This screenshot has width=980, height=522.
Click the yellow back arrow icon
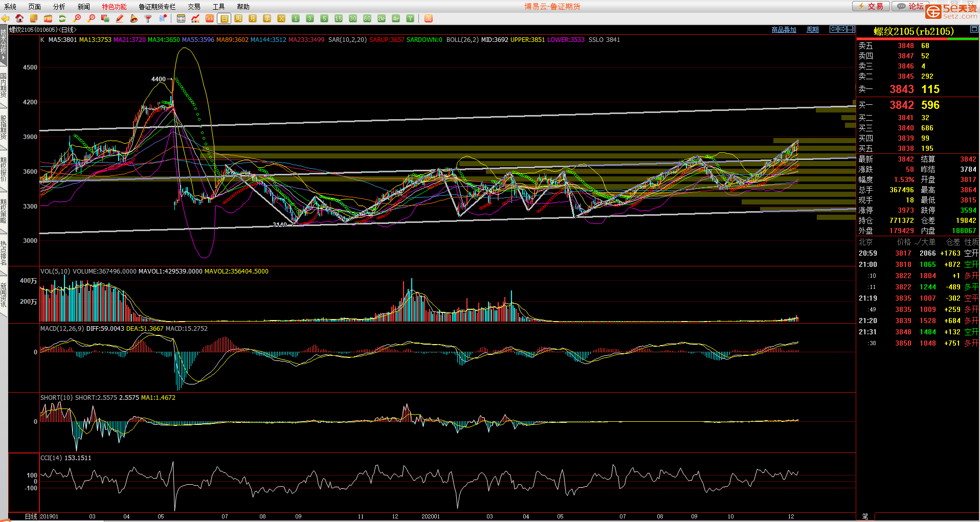click(x=6, y=18)
